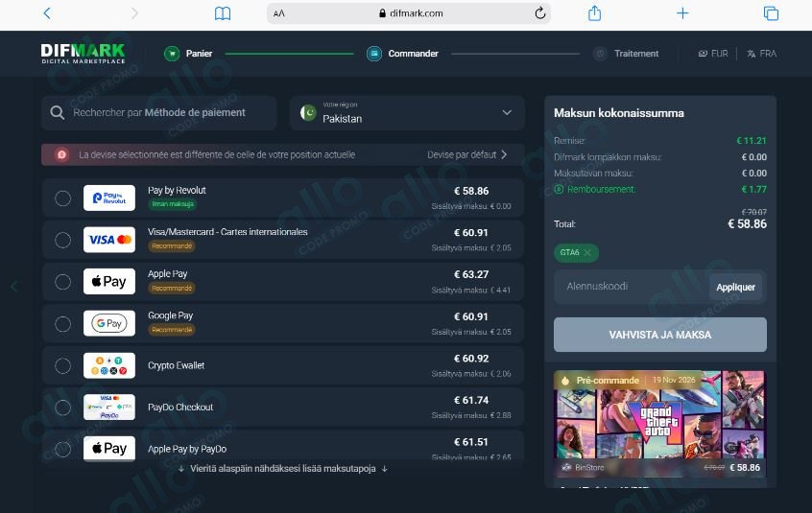Click the Pay by Revolut logo
This screenshot has height=513, width=812.
(x=109, y=198)
